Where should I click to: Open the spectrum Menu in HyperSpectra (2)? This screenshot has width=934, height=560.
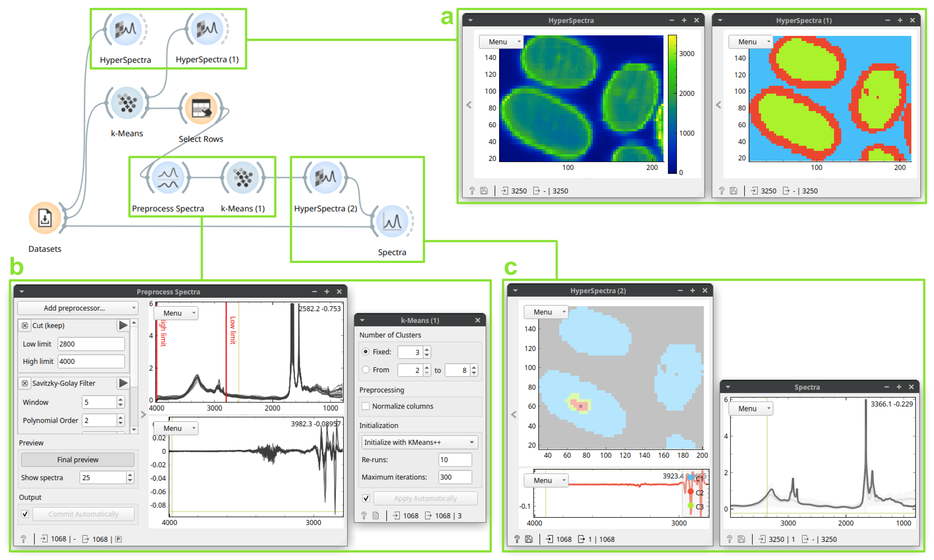tap(546, 480)
